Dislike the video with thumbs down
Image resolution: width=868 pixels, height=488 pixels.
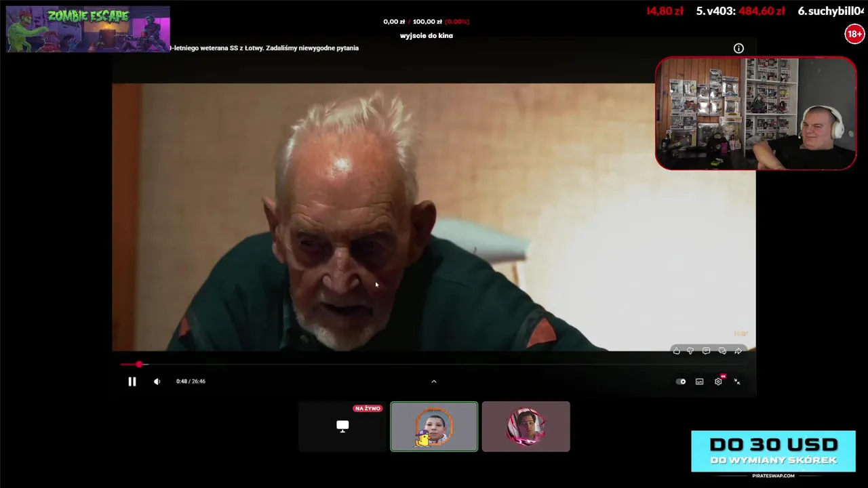[690, 351]
